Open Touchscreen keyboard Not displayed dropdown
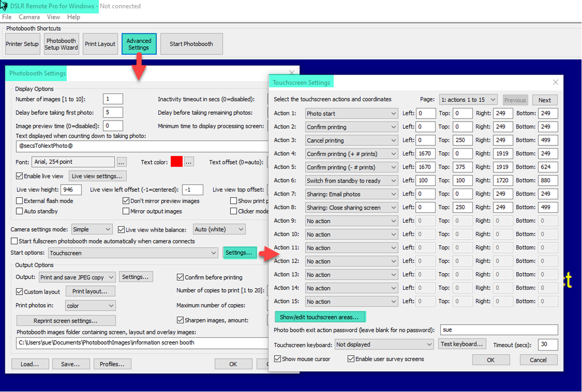Screen dimensions: 582x392 point(384,345)
